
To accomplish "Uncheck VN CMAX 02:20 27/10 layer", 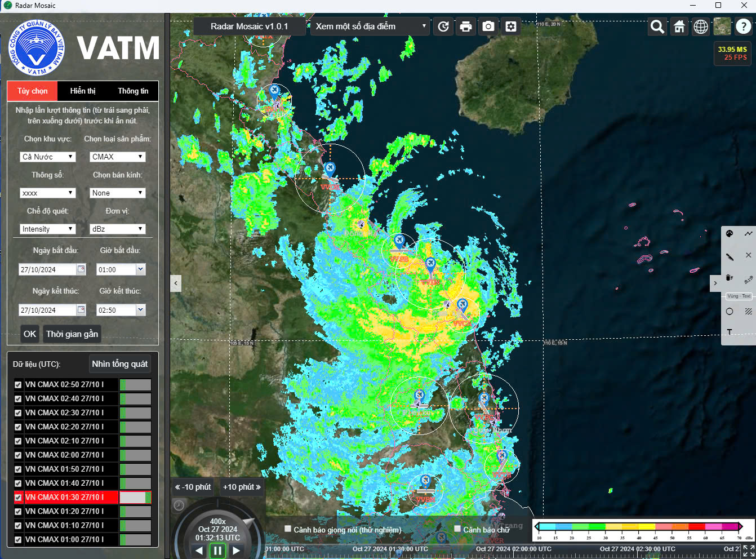I will [18, 427].
